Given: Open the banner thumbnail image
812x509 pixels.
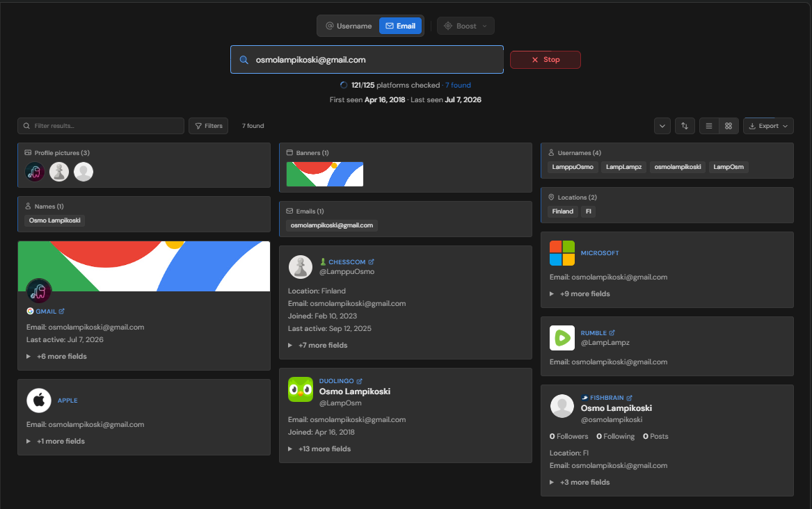Looking at the screenshot, I should pyautogui.click(x=325, y=174).
